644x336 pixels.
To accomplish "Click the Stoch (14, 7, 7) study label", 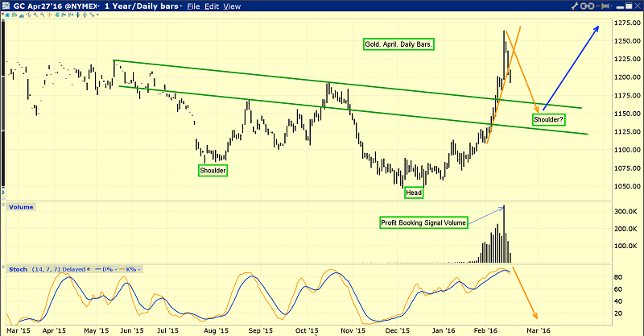I will coord(35,269).
